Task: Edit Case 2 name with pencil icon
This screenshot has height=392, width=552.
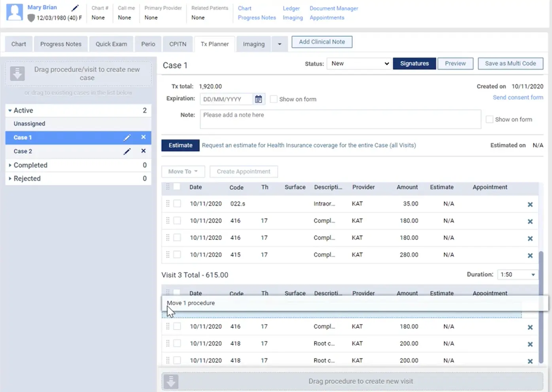Action: tap(127, 151)
